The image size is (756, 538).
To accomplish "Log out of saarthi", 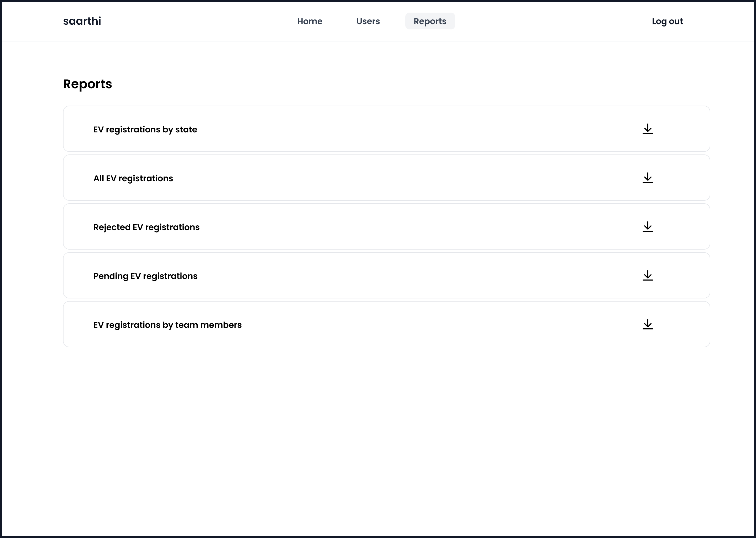I will [x=667, y=21].
